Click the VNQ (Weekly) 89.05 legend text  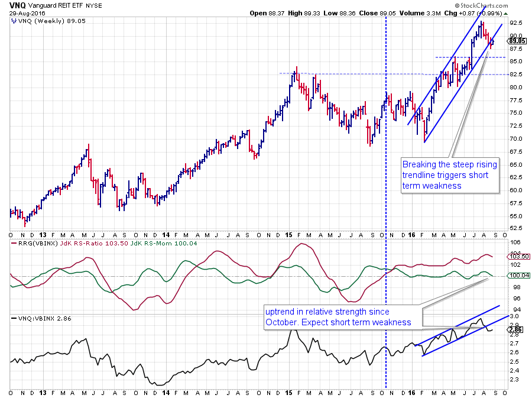52,21
